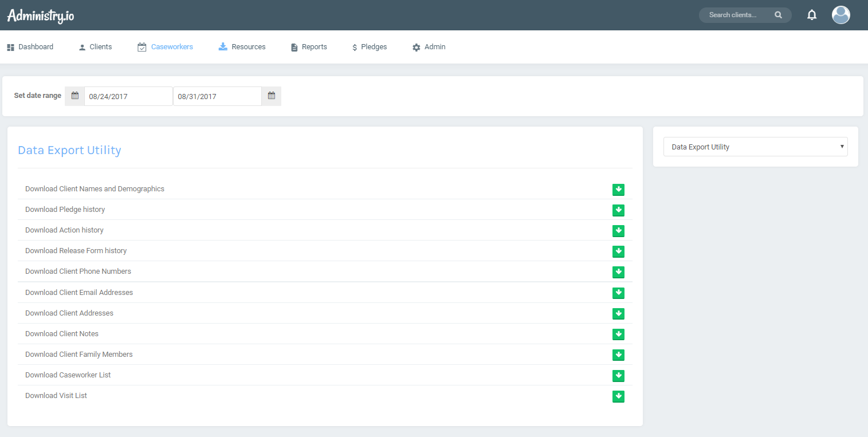Image resolution: width=868 pixels, height=437 pixels.
Task: Download the Action history file
Action: pos(618,231)
